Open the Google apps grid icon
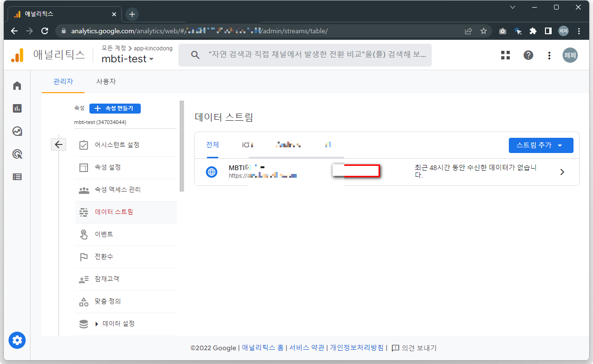 click(505, 55)
